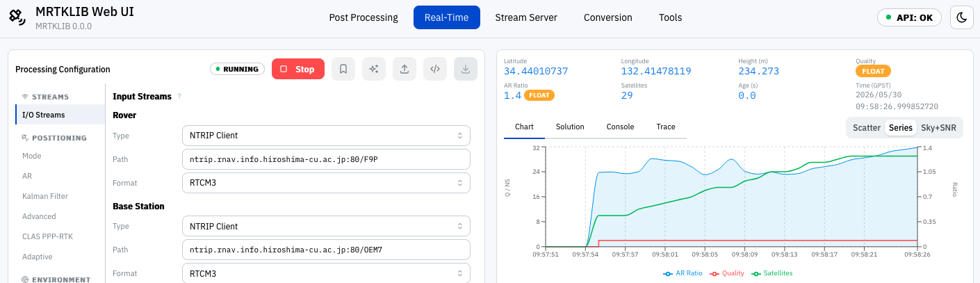Image resolution: width=980 pixels, height=283 pixels.
Task: Open the Trace tab
Action: coord(666,127)
